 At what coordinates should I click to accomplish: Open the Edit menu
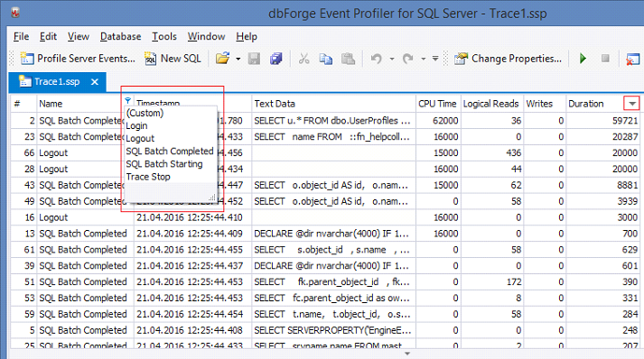[x=48, y=36]
